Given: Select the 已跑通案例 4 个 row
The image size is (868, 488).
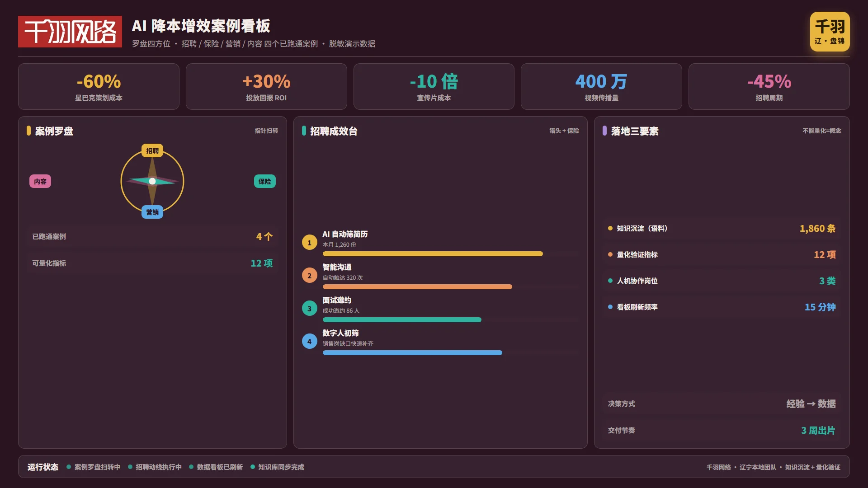Looking at the screenshot, I should [x=152, y=236].
